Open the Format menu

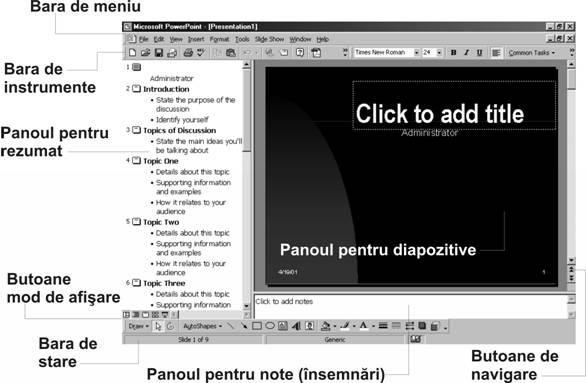(219, 39)
